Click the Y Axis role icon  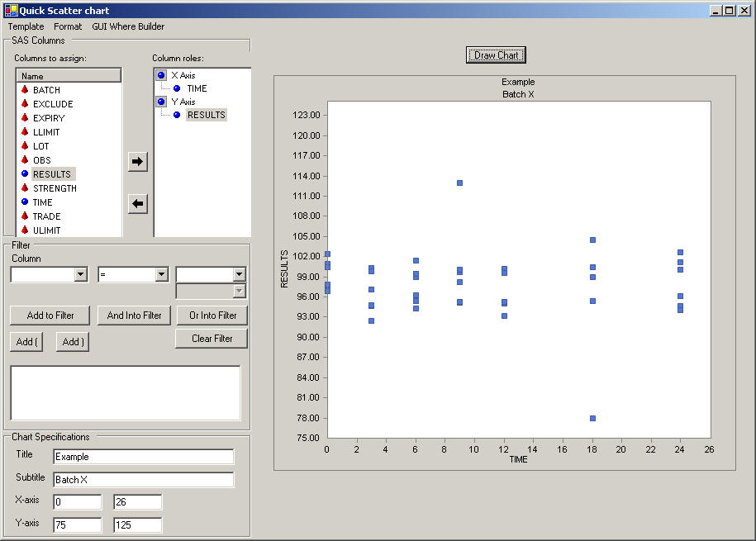click(x=161, y=102)
